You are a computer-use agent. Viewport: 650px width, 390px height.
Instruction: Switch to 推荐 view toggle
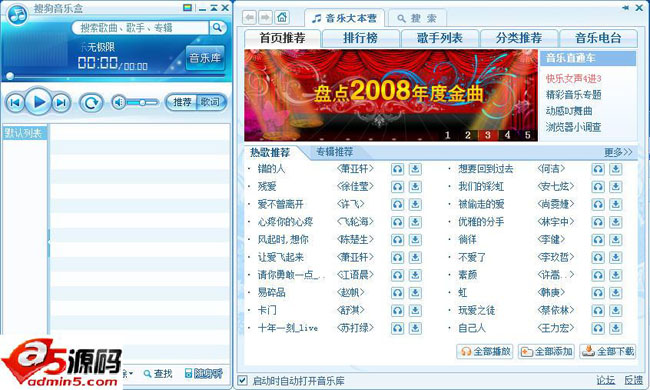pos(182,102)
